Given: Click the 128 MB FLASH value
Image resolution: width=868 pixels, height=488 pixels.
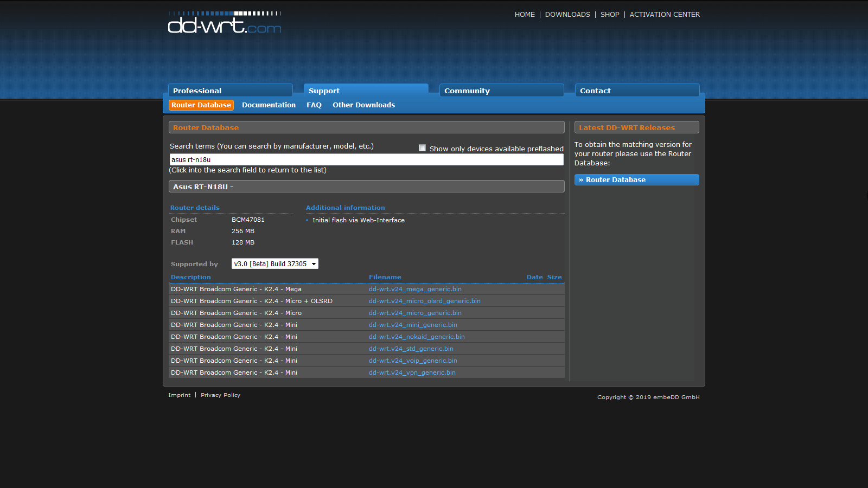Looking at the screenshot, I should click(x=243, y=242).
